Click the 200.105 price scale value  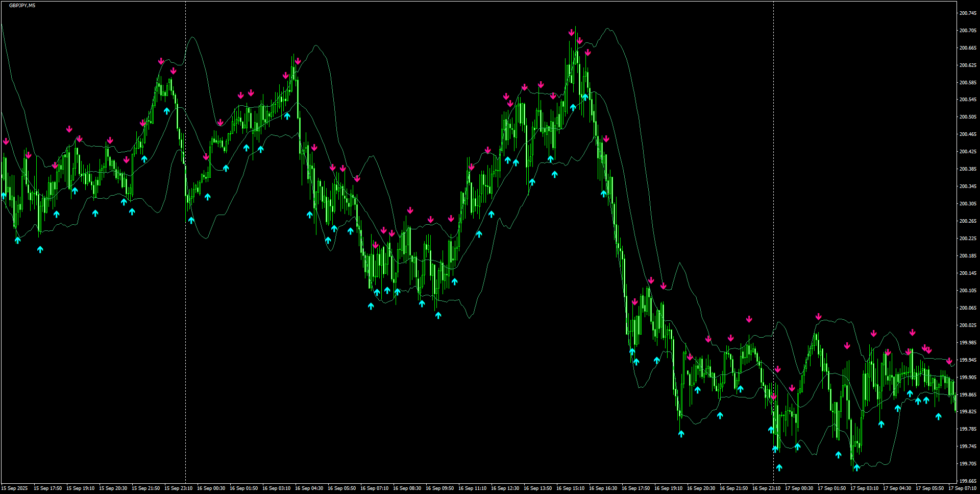(x=968, y=291)
